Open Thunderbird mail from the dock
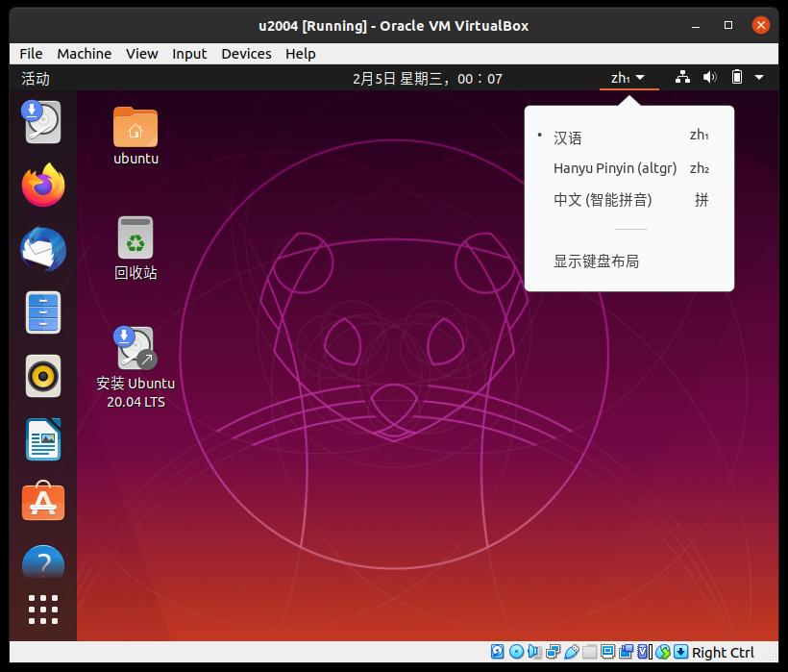 click(x=43, y=249)
